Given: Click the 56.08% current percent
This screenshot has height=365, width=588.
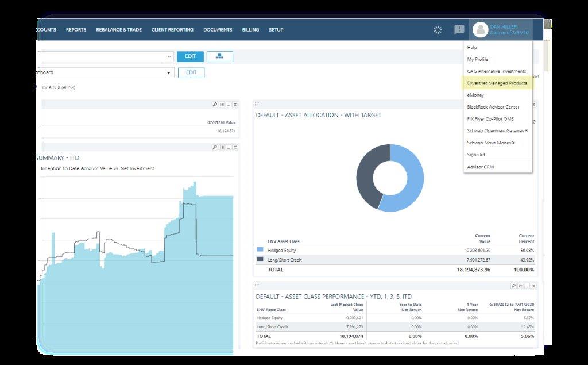Looking at the screenshot, I should click(x=528, y=251).
